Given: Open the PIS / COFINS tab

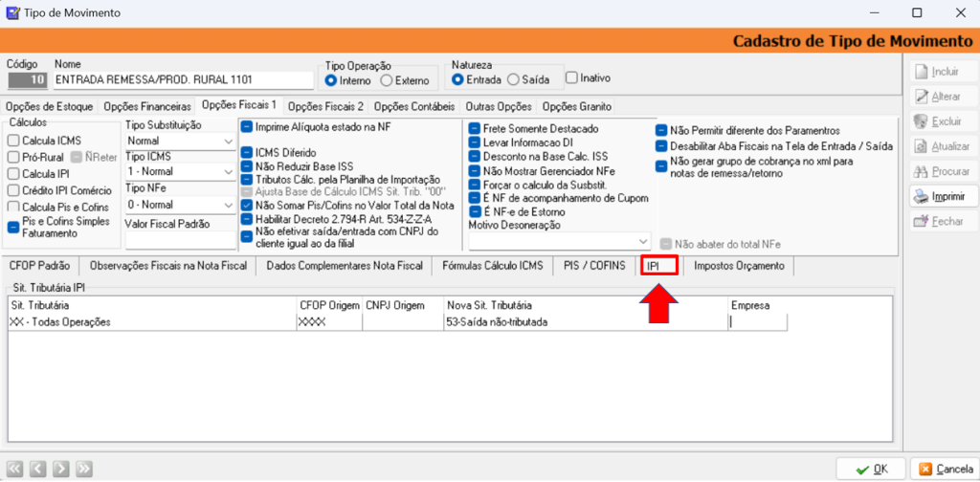Looking at the screenshot, I should (594, 266).
